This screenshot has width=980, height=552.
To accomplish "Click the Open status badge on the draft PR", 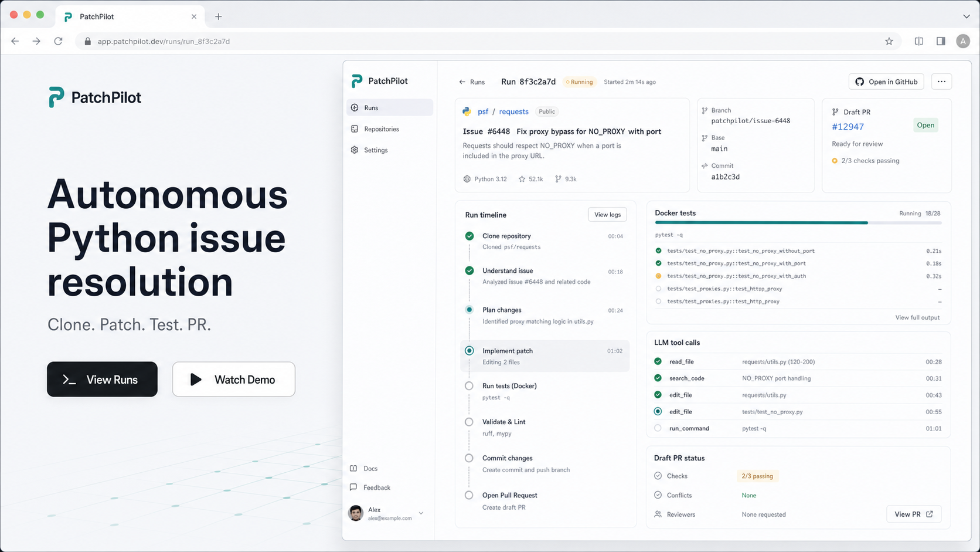I will (925, 125).
